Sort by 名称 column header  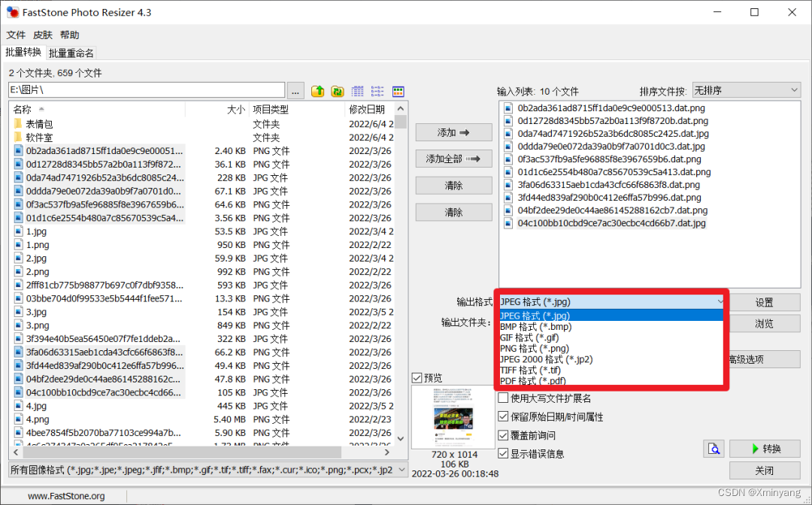click(x=97, y=109)
